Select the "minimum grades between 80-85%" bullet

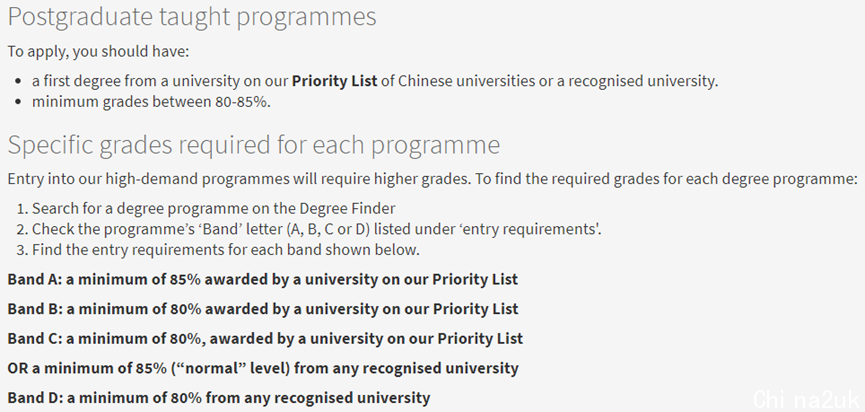[151, 102]
